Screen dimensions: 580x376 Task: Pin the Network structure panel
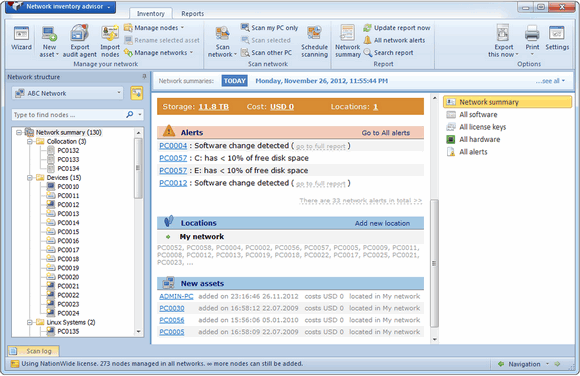(x=144, y=76)
